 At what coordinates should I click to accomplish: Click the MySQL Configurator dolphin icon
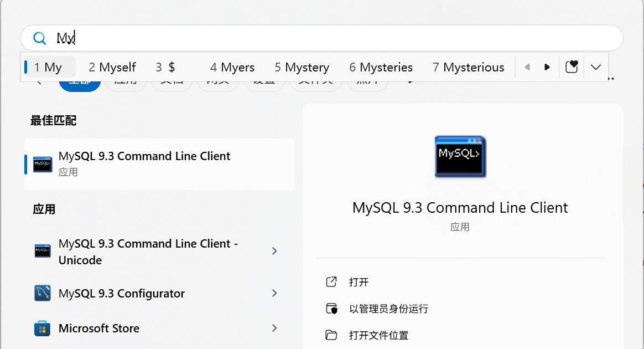(42, 293)
